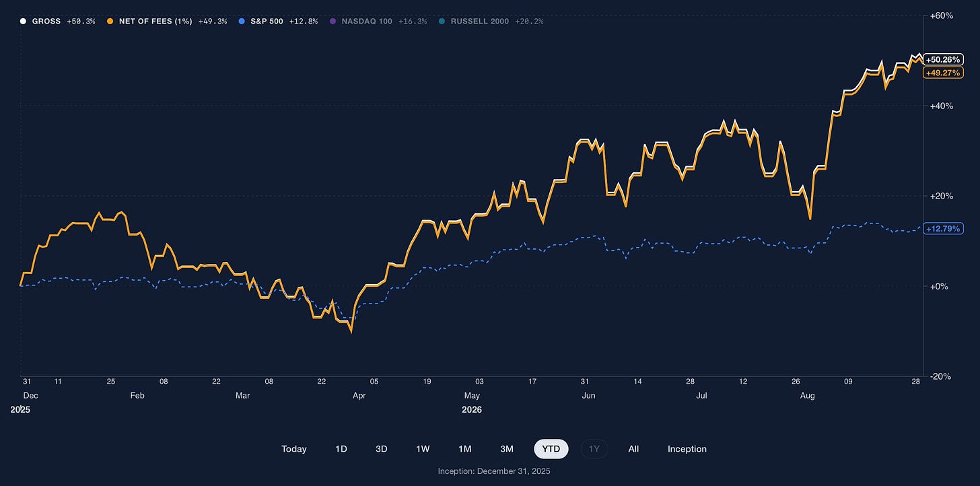
Task: Click the Mar month label on x-axis
Action: coord(242,396)
